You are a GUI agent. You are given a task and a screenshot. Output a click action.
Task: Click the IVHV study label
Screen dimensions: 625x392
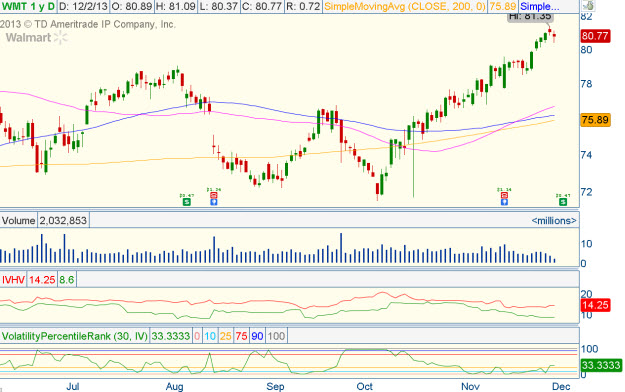13,280
